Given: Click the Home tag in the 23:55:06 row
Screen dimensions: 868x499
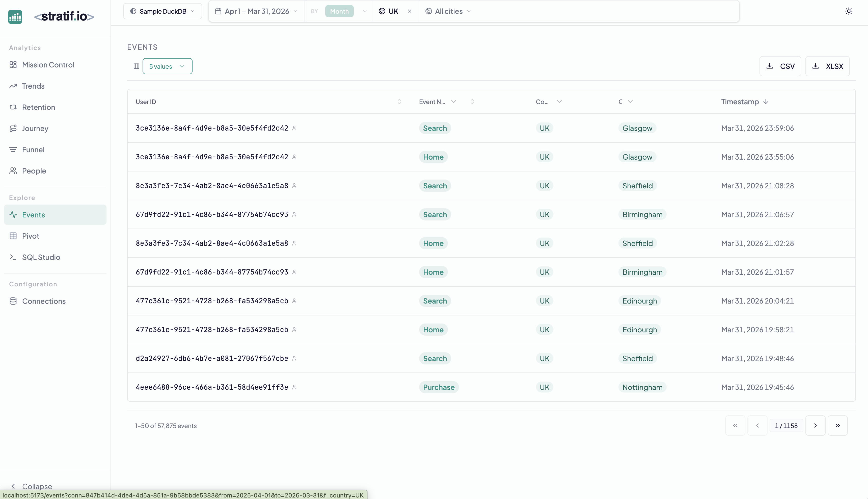Looking at the screenshot, I should pyautogui.click(x=433, y=157).
